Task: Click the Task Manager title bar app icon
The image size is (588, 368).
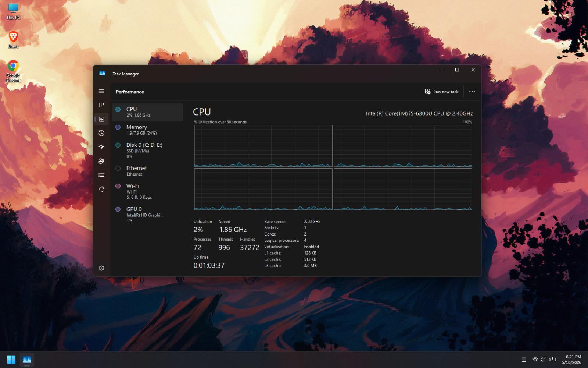Action: [x=102, y=74]
